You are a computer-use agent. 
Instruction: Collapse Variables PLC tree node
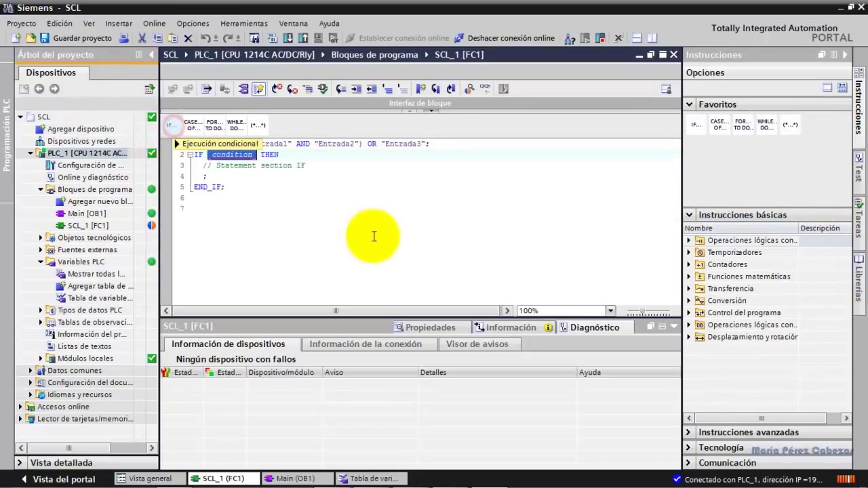point(41,262)
